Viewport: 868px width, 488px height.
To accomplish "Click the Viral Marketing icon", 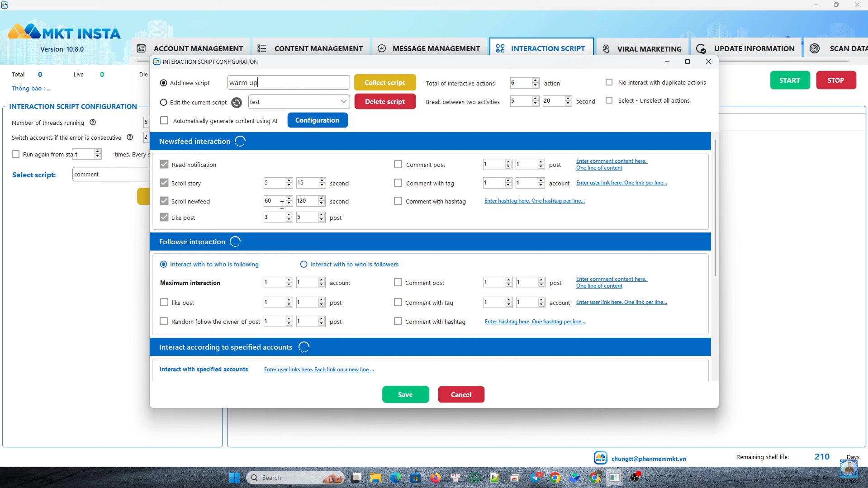I will pyautogui.click(x=606, y=48).
